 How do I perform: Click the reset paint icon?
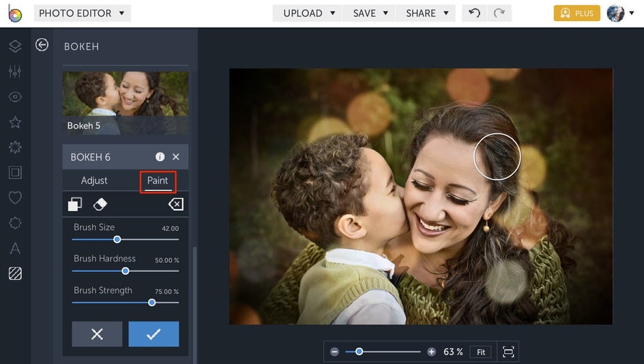pyautogui.click(x=176, y=204)
